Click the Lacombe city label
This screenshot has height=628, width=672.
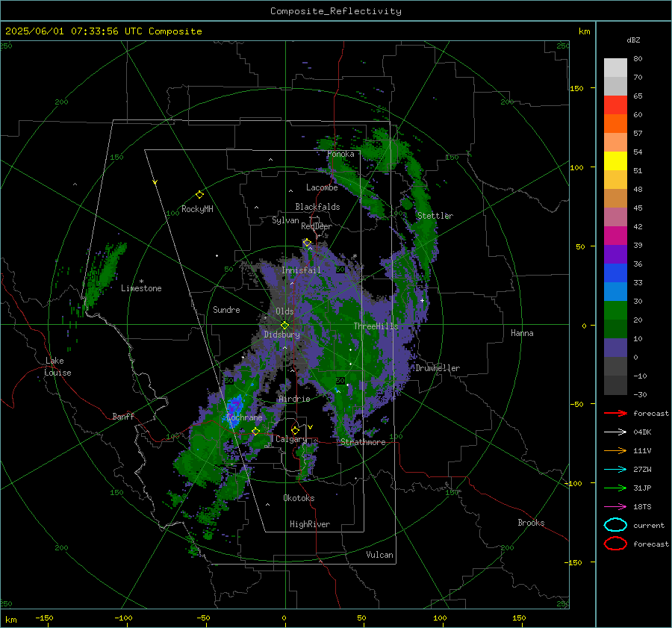322,187
